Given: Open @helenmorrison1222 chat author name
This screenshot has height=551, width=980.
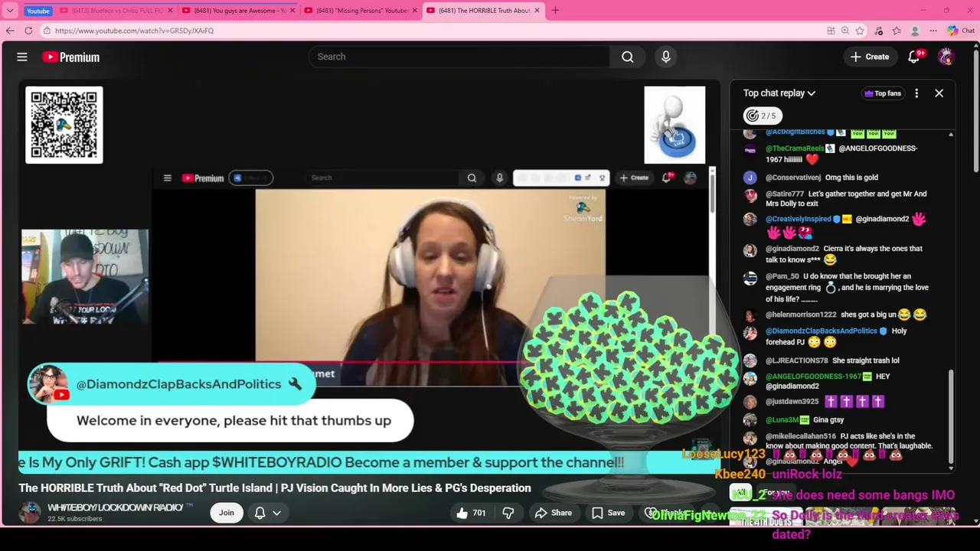Looking at the screenshot, I should (x=801, y=315).
